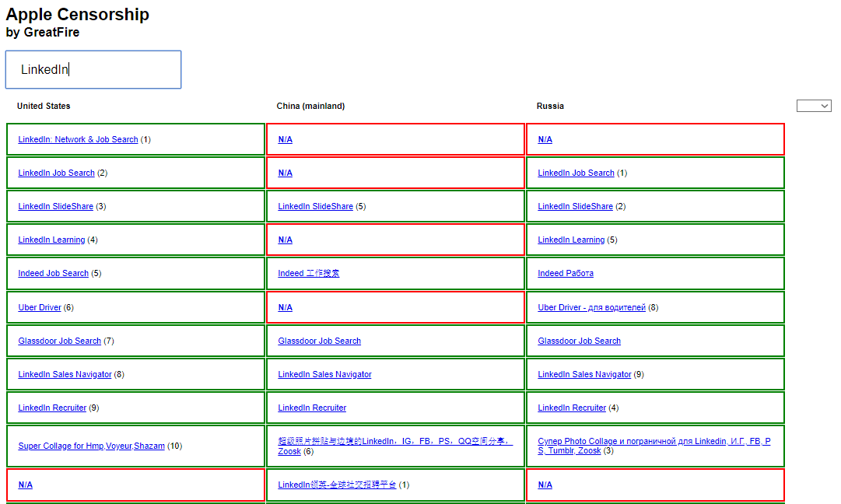This screenshot has width=841, height=504.
Task: Open United States LinkedIn Learning (4) link
Action: click(51, 240)
